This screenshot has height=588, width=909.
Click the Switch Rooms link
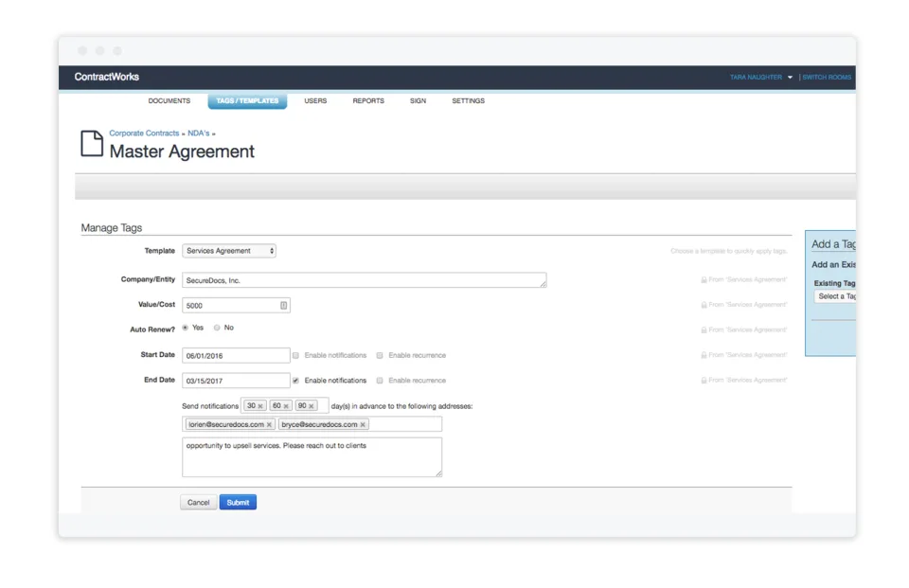coord(827,77)
